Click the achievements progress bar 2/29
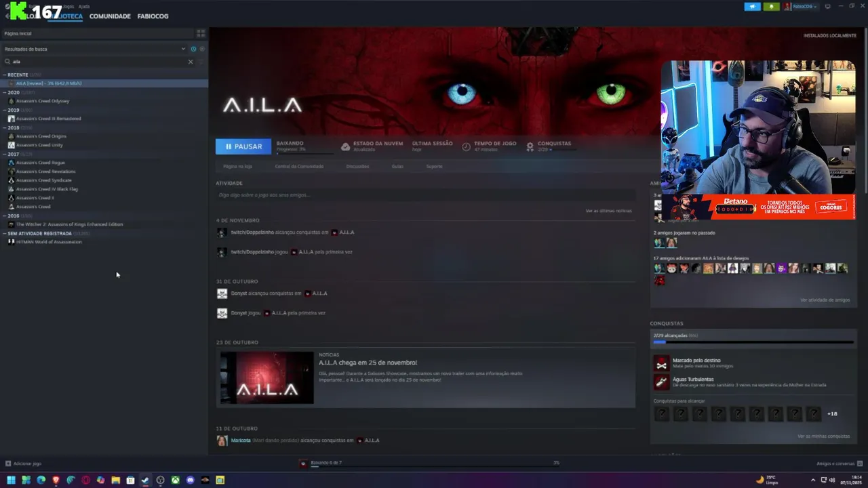Screen dimensions: 868x488 [x=753, y=342]
